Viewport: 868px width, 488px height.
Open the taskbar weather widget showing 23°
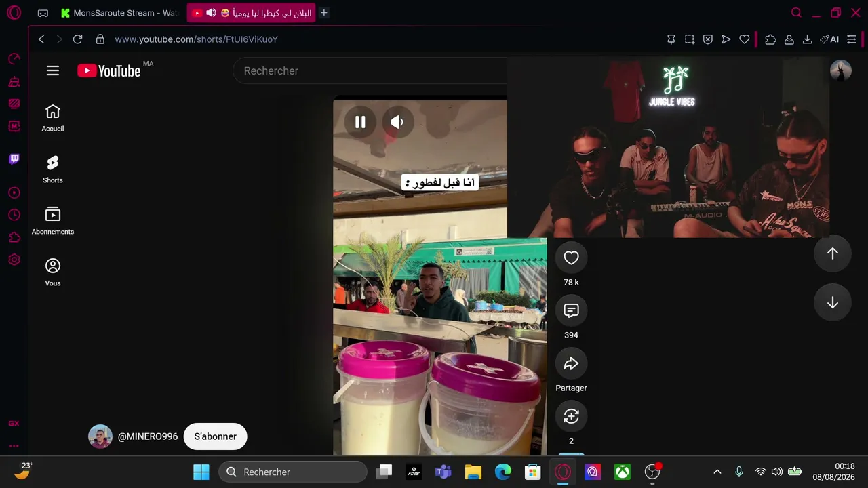click(x=23, y=471)
